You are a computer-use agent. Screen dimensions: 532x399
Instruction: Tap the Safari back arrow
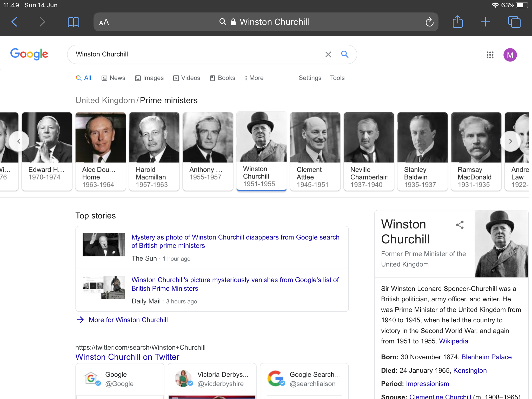pos(15,22)
